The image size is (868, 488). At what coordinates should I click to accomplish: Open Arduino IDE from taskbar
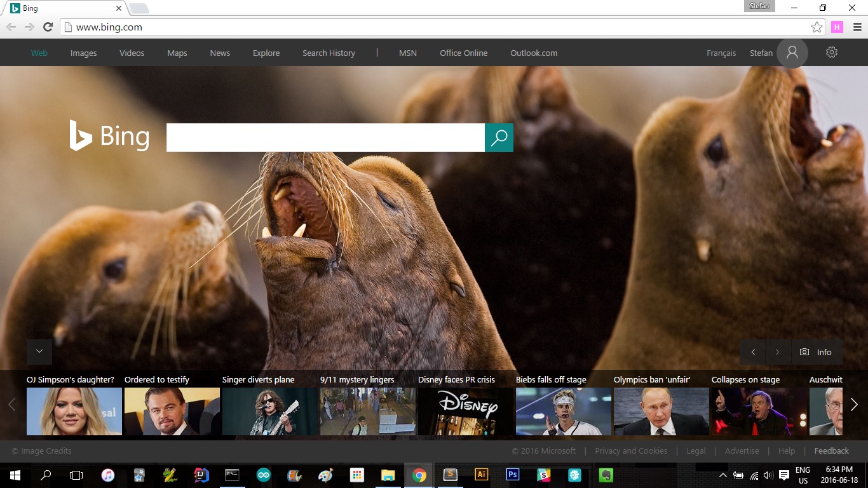(263, 475)
